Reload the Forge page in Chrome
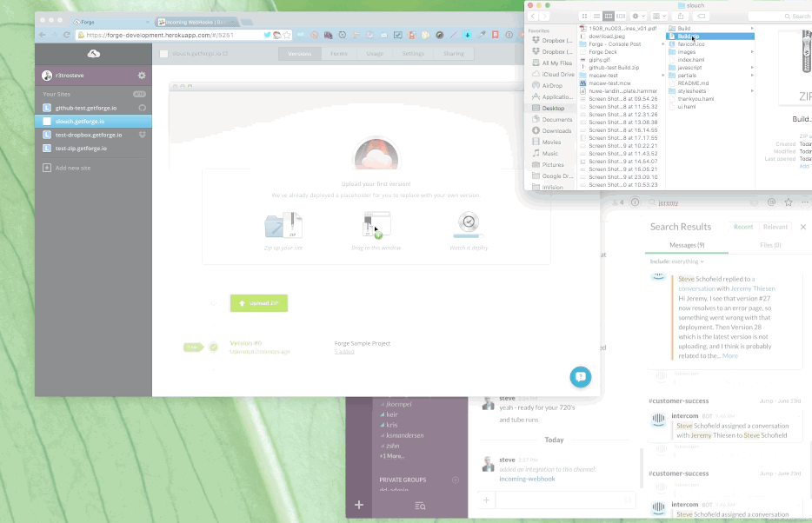Screen dimensions: 812x523 tap(66, 35)
